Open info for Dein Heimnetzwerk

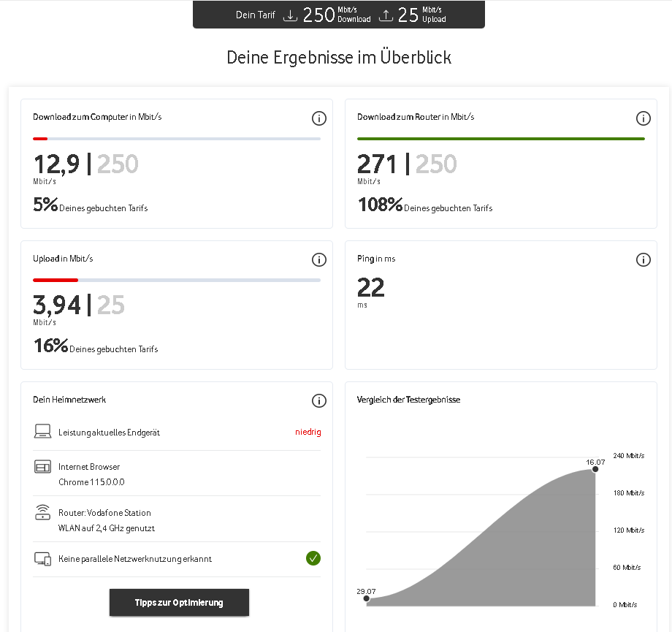coord(319,401)
